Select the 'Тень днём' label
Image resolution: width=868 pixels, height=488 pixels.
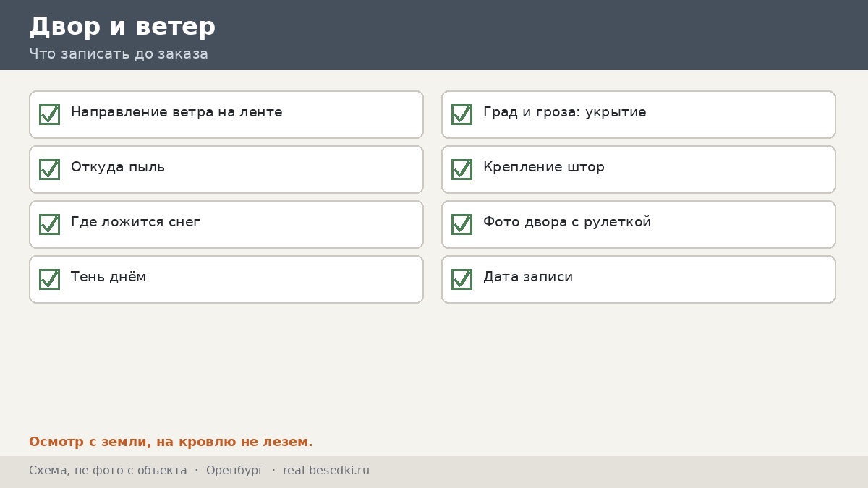click(x=109, y=277)
